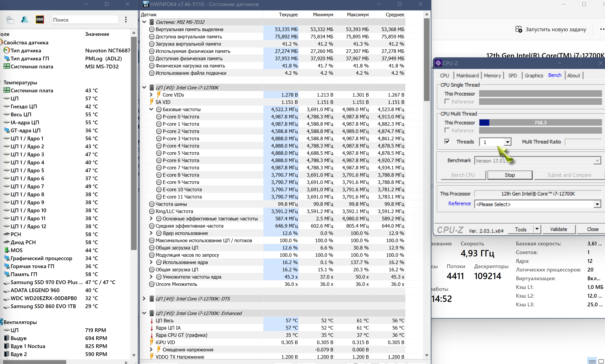Click the HWiNFO64 app icon in title bar
Screen dimensions: 605x364
146,4
